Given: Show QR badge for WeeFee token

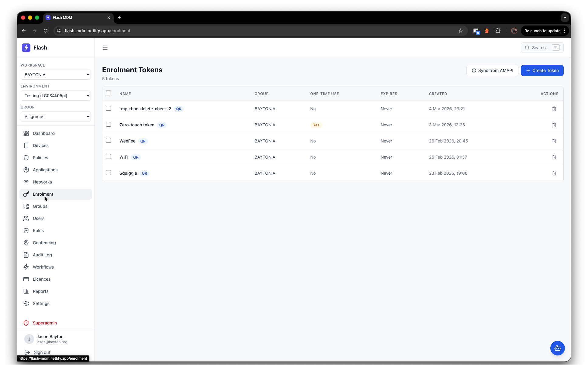Looking at the screenshot, I should coord(143,141).
